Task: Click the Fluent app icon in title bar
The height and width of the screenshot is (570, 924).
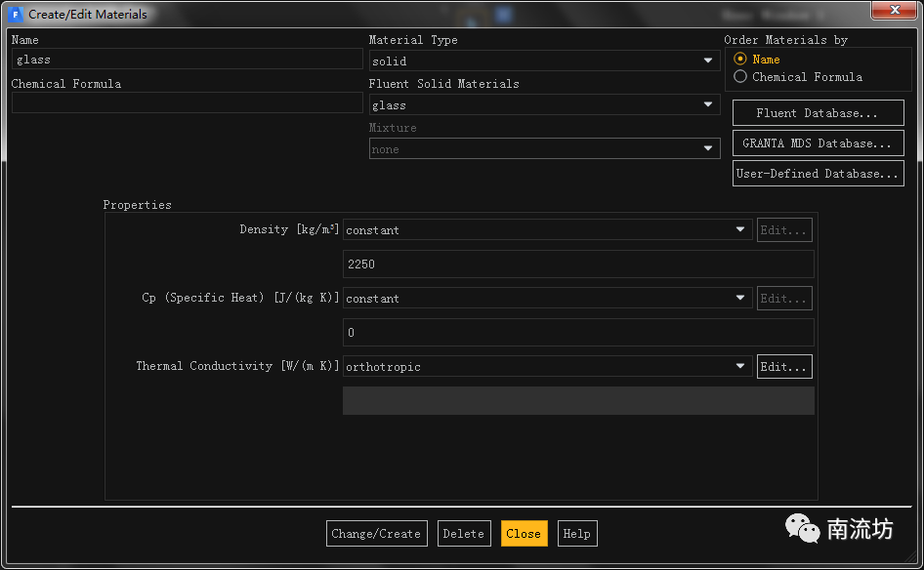Action: tap(16, 14)
